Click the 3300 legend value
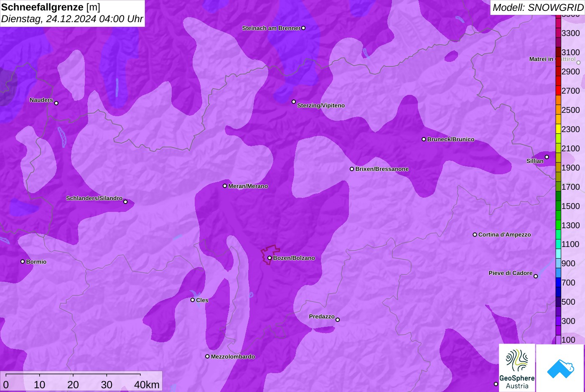 click(x=571, y=33)
